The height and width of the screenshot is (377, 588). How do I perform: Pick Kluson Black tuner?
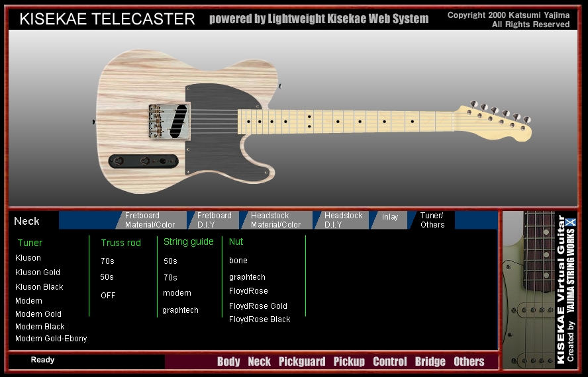click(39, 287)
